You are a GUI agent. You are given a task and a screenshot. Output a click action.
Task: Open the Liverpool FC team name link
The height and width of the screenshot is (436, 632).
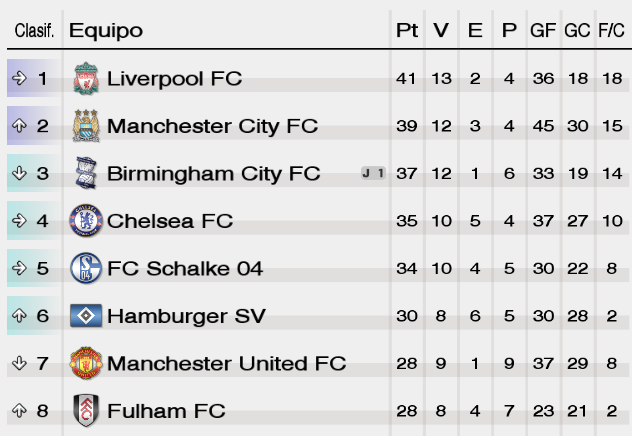(175, 79)
